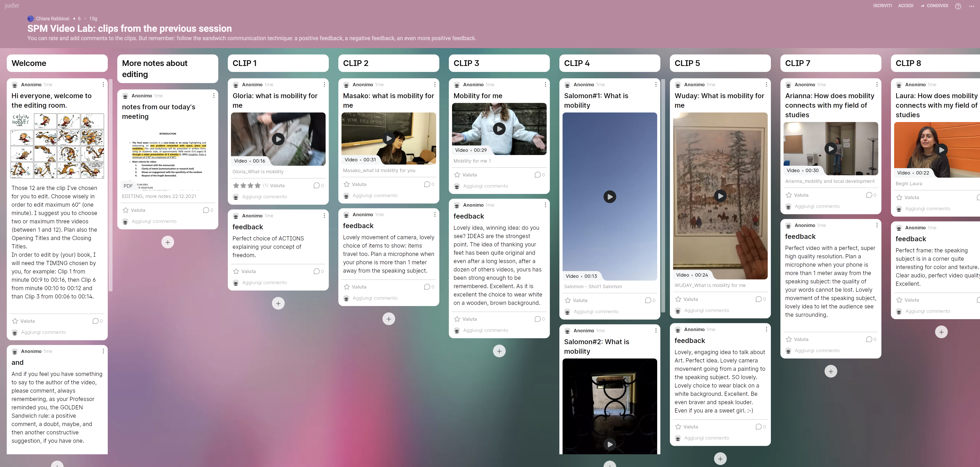Add a post under More notes column

tap(168, 242)
